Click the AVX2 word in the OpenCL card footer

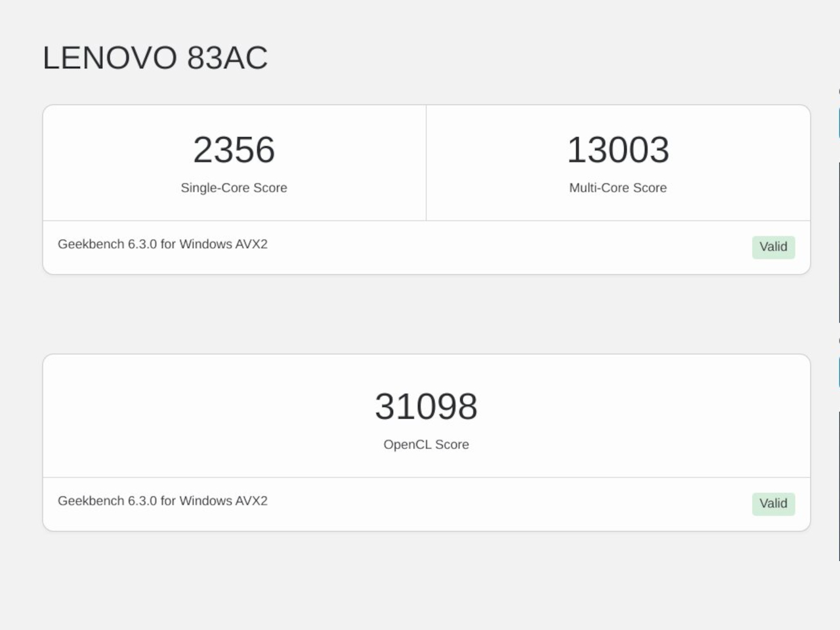point(251,501)
